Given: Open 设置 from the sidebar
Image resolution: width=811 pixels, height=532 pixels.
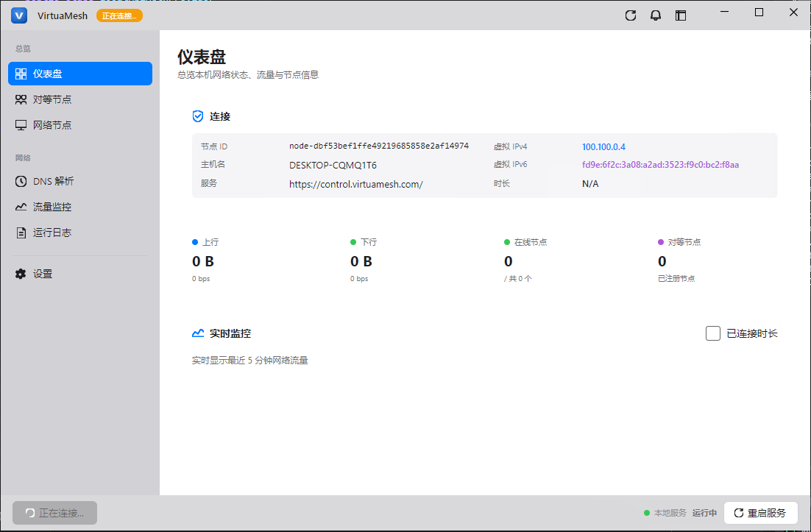Looking at the screenshot, I should click(x=80, y=274).
